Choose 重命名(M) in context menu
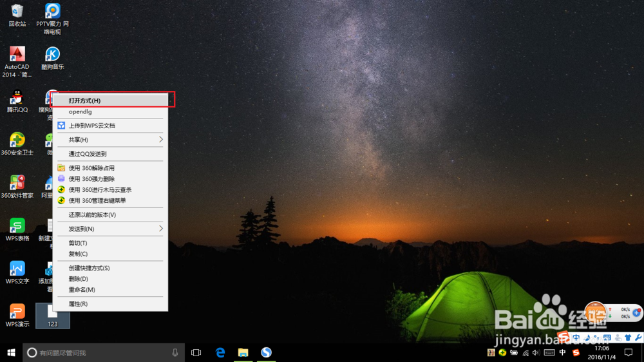The image size is (644, 362). point(110,290)
